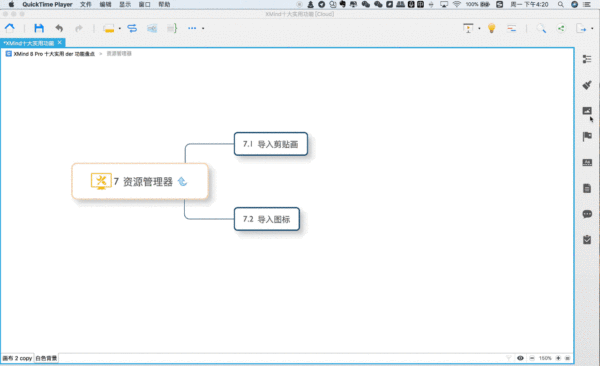Open the 帮助 menu in menu bar
Image resolution: width=600 pixels, height=366 pixels.
[x=164, y=5]
